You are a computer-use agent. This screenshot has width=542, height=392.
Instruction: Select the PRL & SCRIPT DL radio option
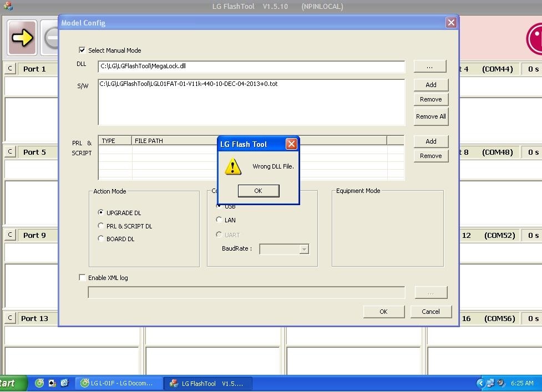point(100,226)
